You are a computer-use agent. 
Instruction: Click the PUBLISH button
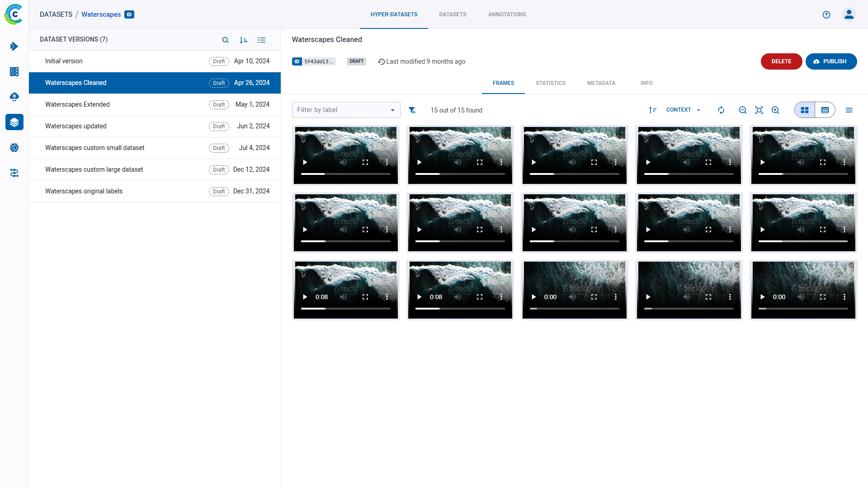(x=830, y=61)
